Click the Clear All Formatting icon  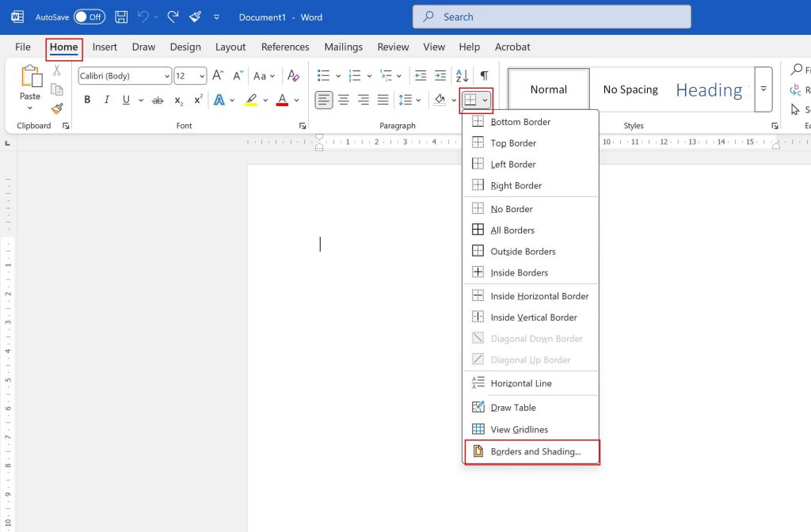293,76
